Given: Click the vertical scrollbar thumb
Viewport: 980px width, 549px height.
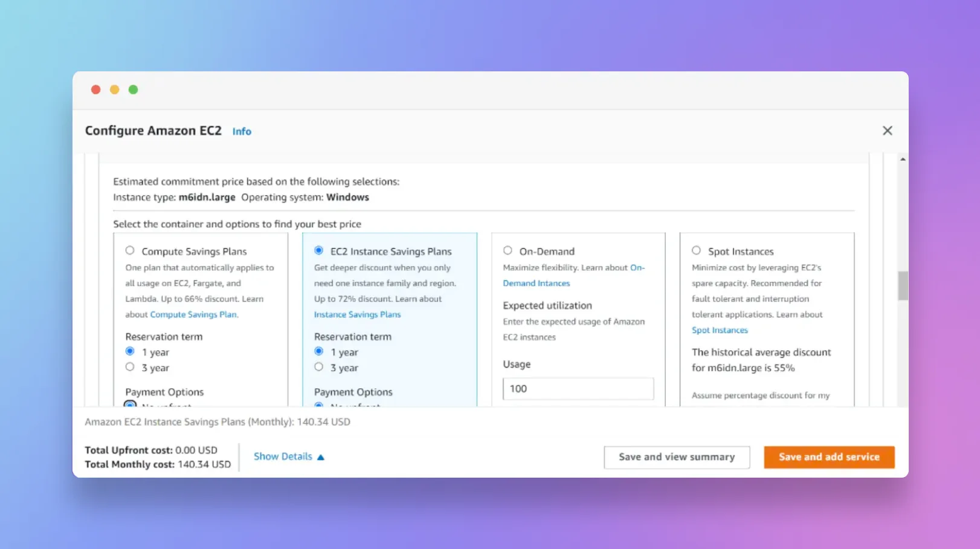Looking at the screenshot, I should point(903,285).
